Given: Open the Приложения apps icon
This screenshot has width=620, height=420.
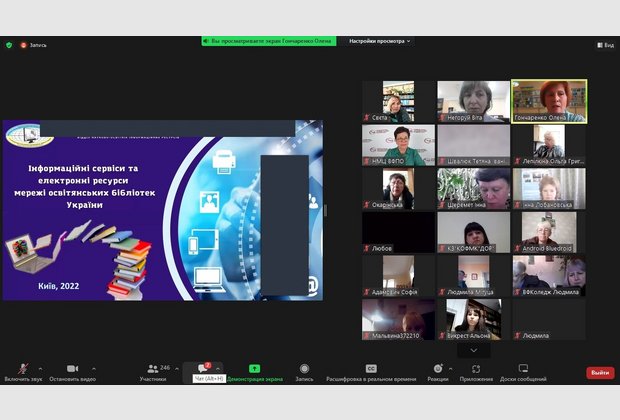Looking at the screenshot, I should pyautogui.click(x=476, y=369).
